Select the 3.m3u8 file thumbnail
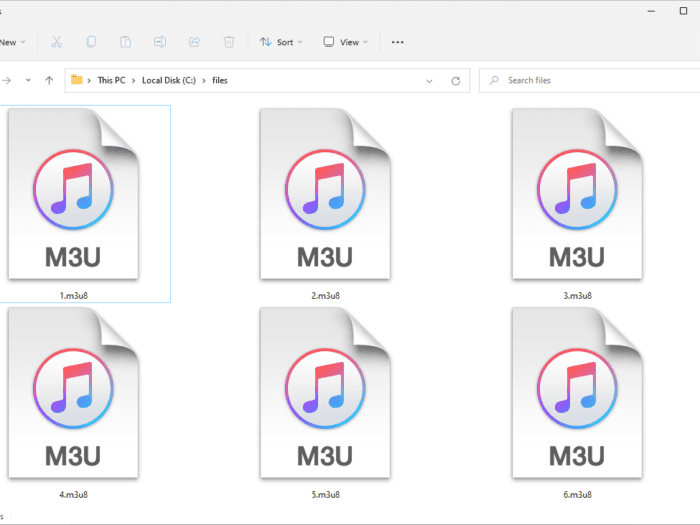 tap(577, 195)
